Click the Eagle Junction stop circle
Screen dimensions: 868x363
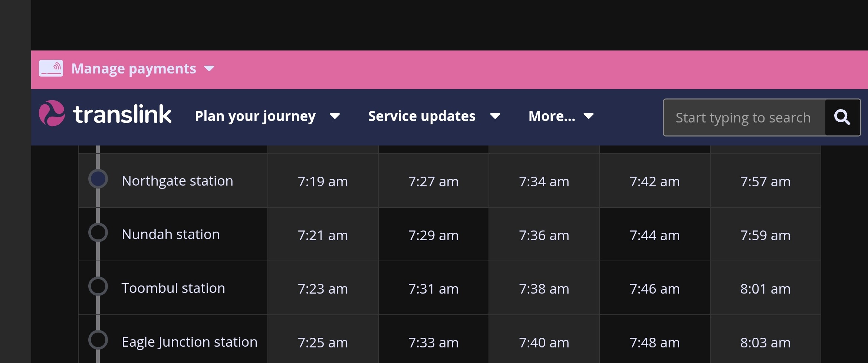pyautogui.click(x=98, y=340)
